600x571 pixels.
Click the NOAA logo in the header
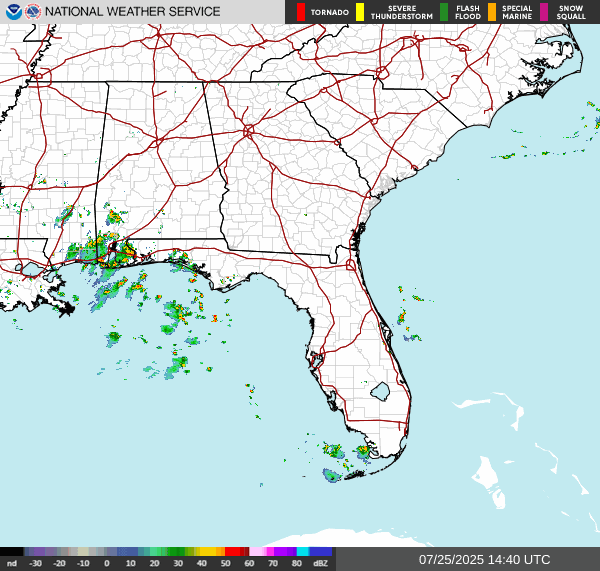14,12
